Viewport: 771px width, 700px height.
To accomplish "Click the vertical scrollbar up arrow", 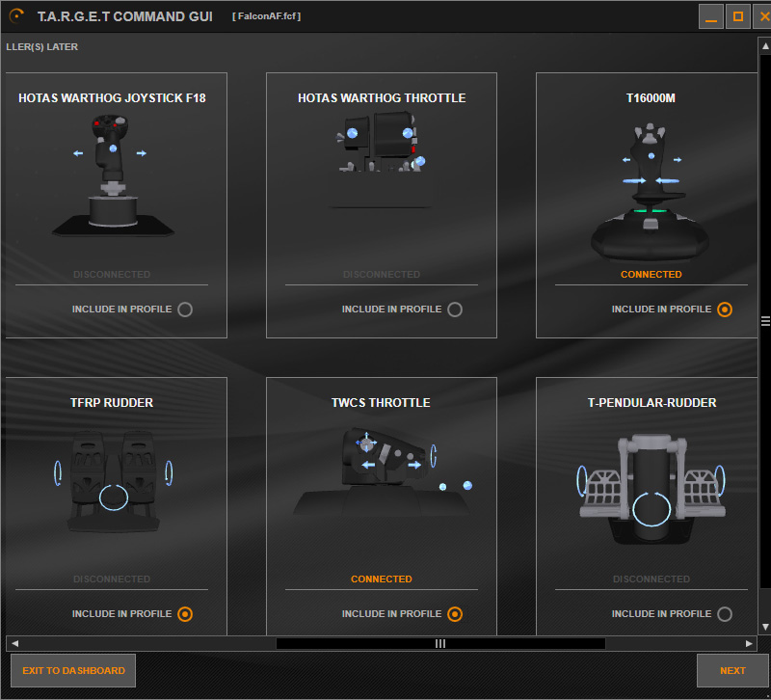I will click(765, 46).
